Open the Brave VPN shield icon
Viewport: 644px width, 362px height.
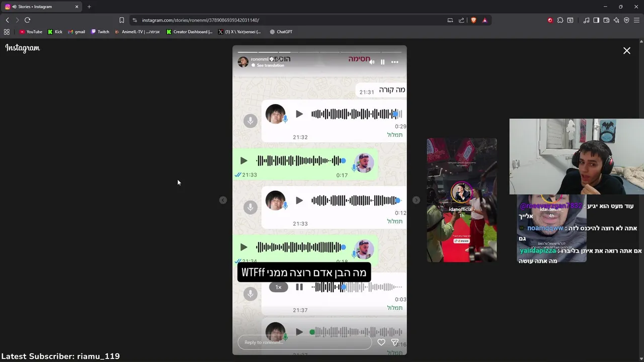tap(626, 20)
